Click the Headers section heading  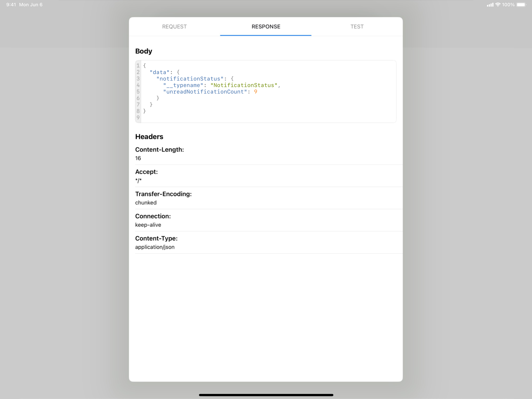pyautogui.click(x=149, y=136)
